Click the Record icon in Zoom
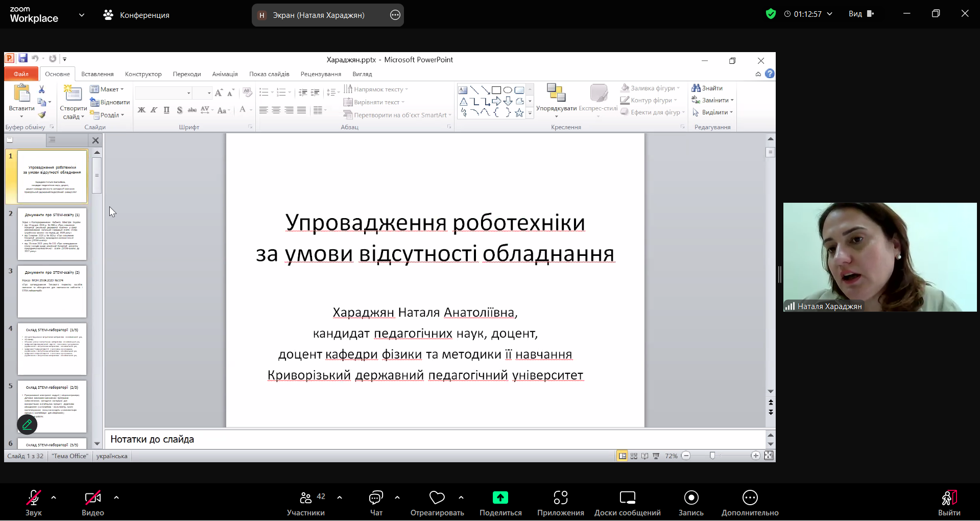Screen dimensions: 980x521 click(x=691, y=498)
